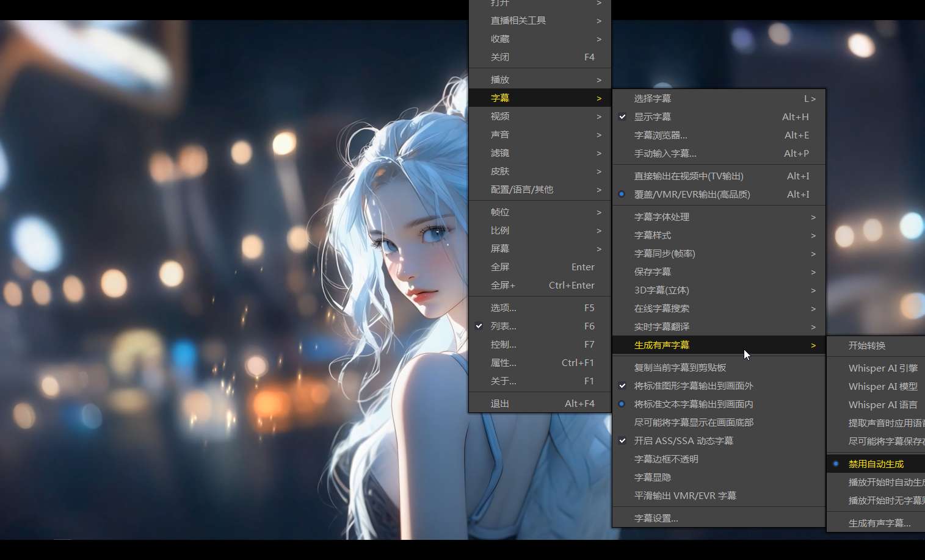Enable 尽可能将字幕显示在画面底部
This screenshot has height=560, width=925.
(x=719, y=422)
